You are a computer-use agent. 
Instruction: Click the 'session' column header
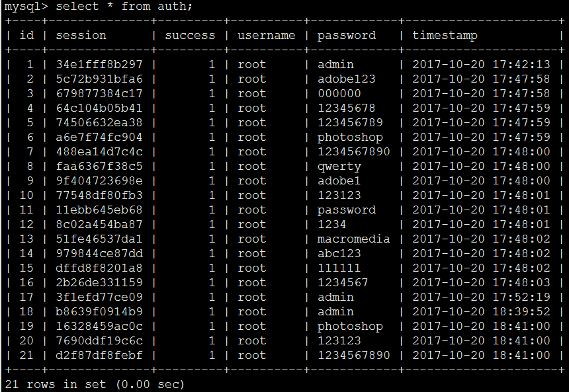[x=81, y=35]
